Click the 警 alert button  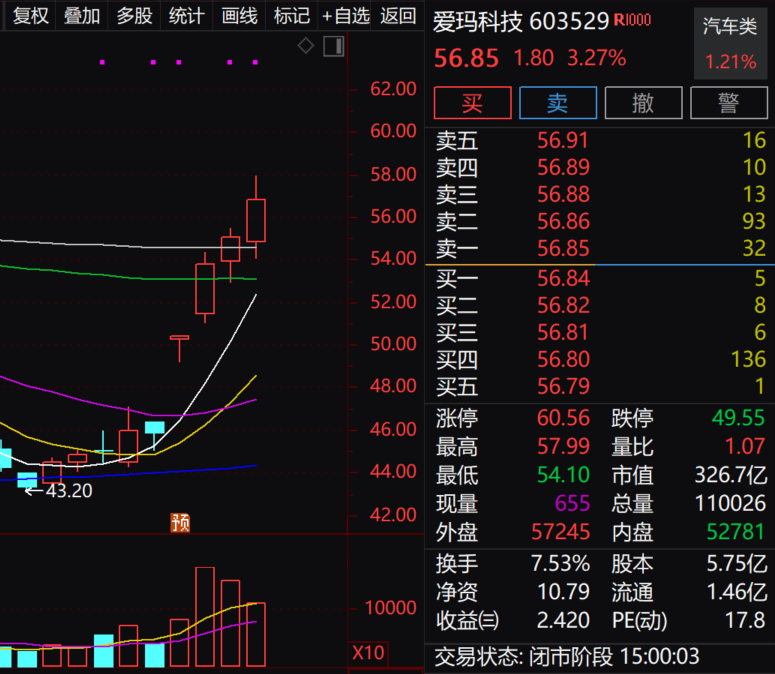728,102
